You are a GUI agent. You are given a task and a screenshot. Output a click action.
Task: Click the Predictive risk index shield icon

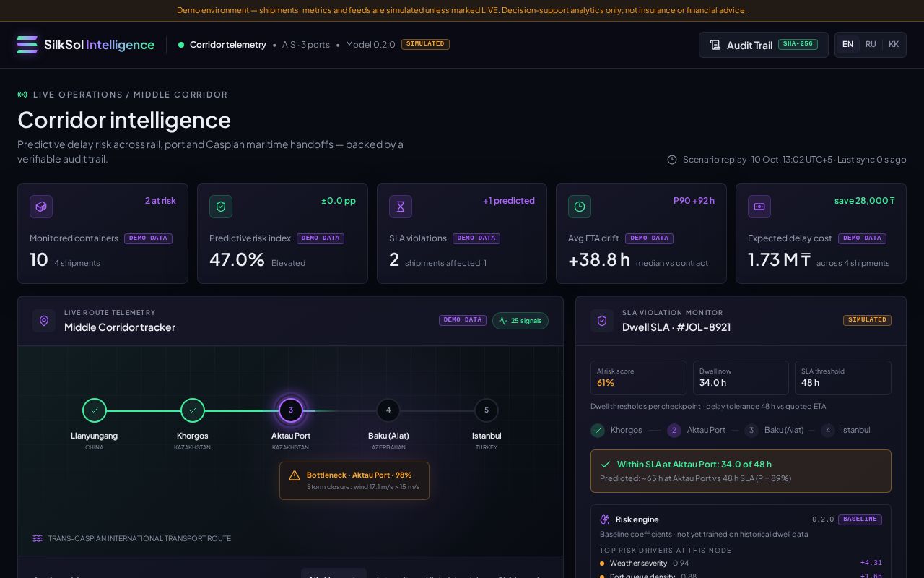pyautogui.click(x=221, y=207)
